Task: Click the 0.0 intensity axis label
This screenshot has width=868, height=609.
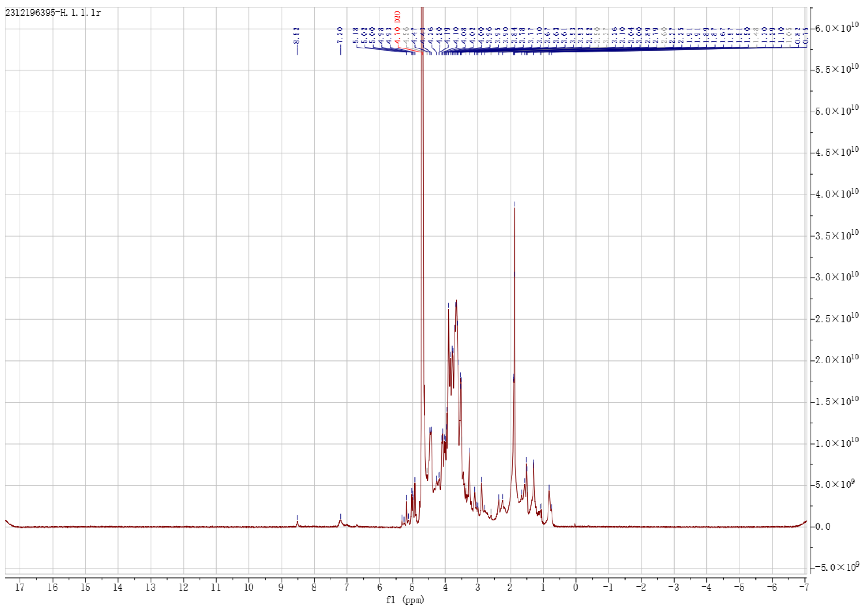Action: pos(823,527)
